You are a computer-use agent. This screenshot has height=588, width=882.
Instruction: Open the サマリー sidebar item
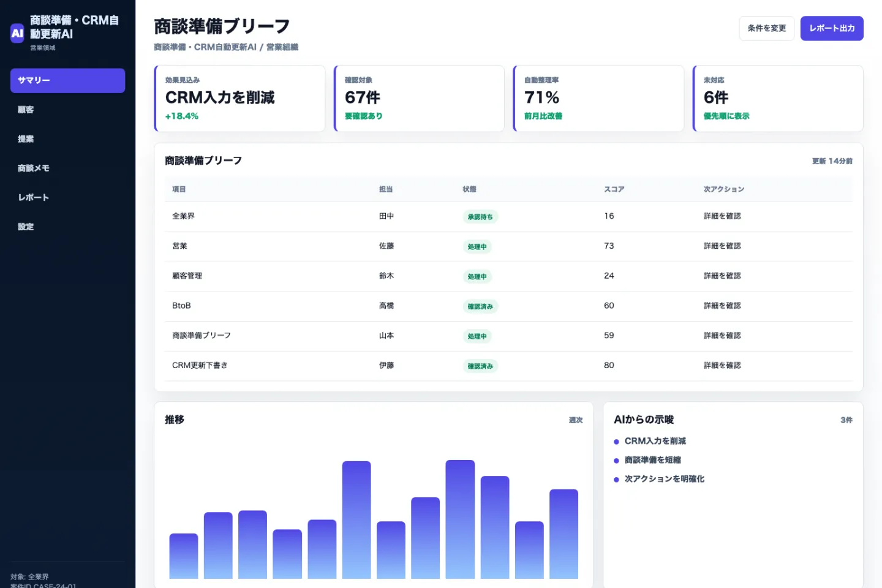click(67, 80)
